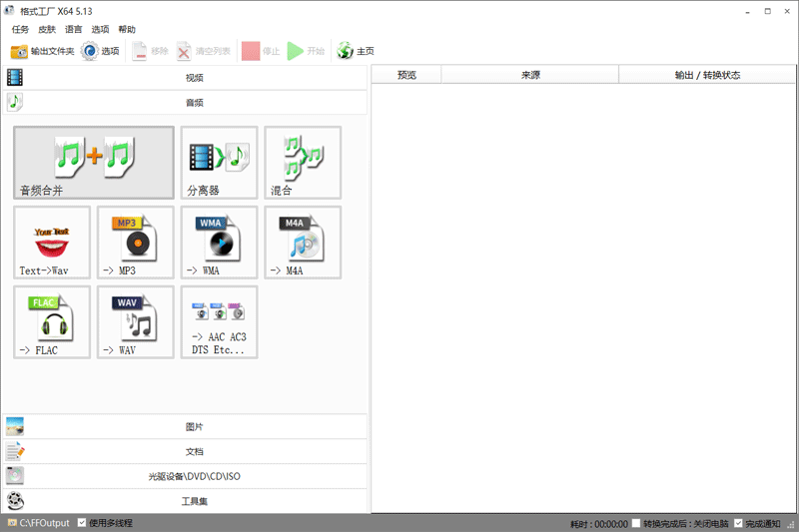
Task: Open the AAC AC3 DTS Etc tile
Action: click(219, 322)
